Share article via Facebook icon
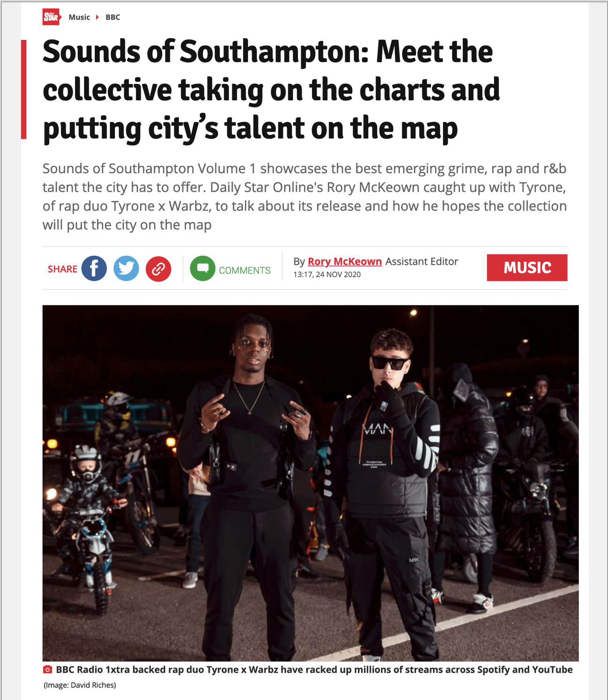This screenshot has width=608, height=700. (94, 268)
